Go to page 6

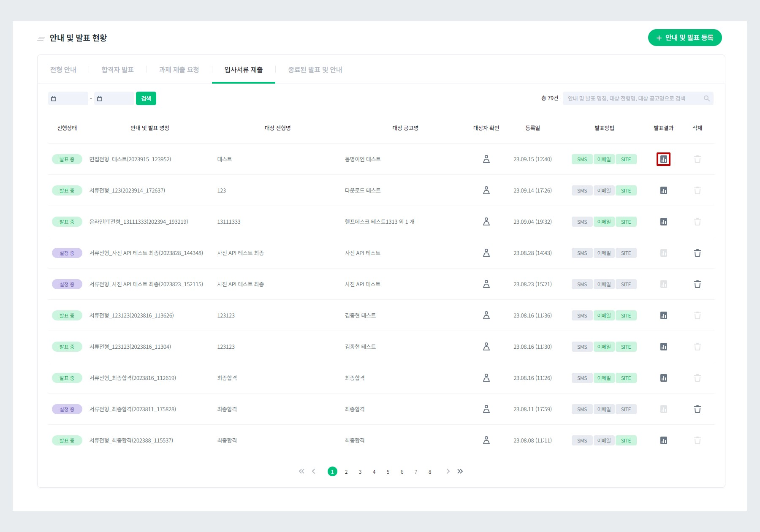[x=402, y=472]
